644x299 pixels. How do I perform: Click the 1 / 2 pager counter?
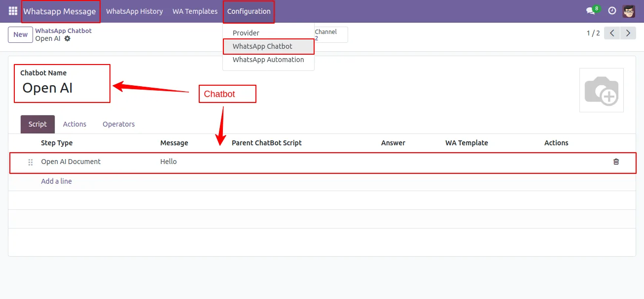(593, 33)
